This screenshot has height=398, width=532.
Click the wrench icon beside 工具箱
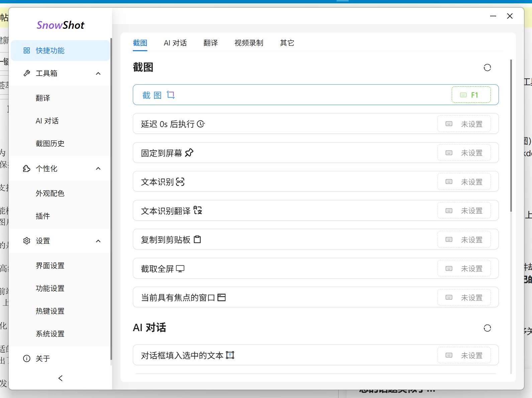click(27, 73)
